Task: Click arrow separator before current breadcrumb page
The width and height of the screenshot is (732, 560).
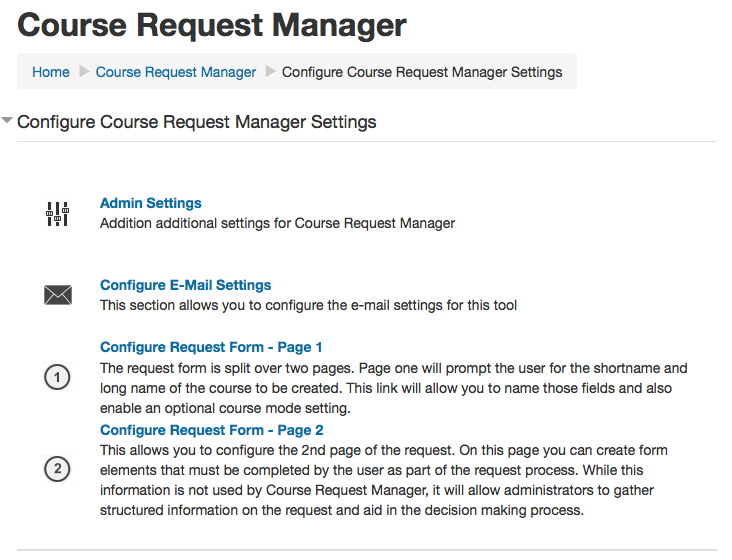Action: [x=270, y=72]
